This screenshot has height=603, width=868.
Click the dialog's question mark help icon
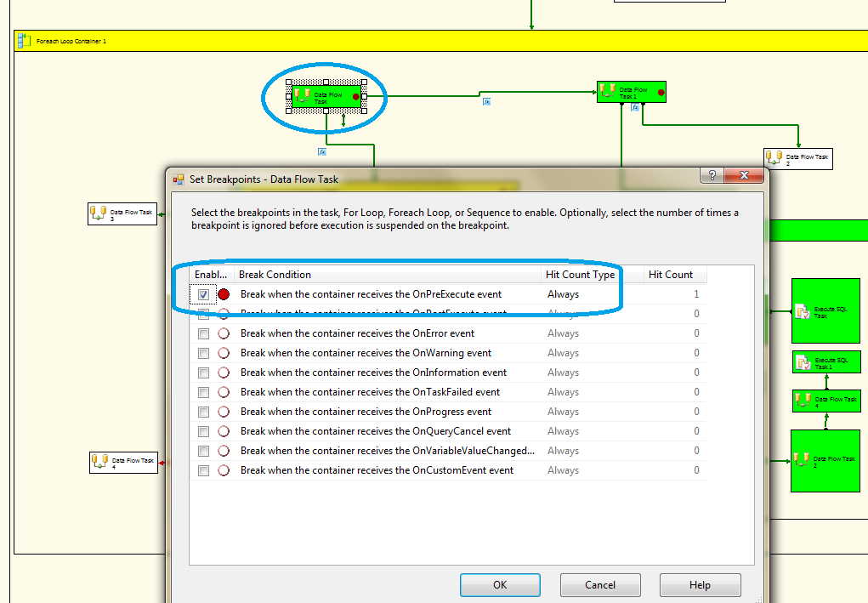click(x=712, y=175)
